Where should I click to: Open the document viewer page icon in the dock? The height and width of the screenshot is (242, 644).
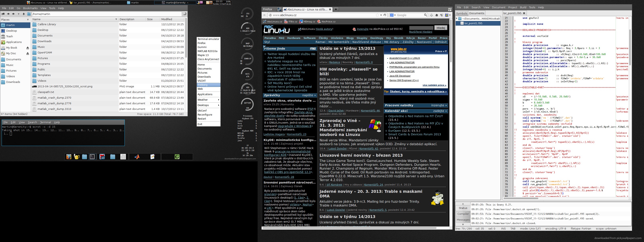123,157
